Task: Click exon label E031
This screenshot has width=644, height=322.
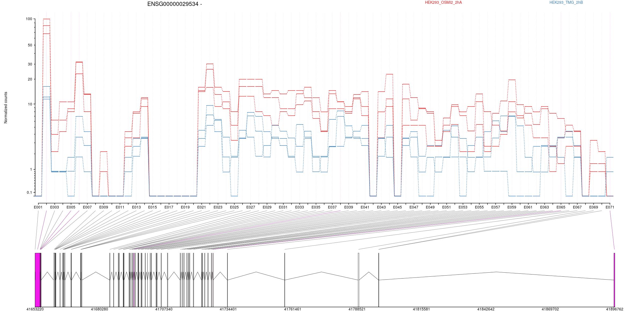Action: [283, 207]
